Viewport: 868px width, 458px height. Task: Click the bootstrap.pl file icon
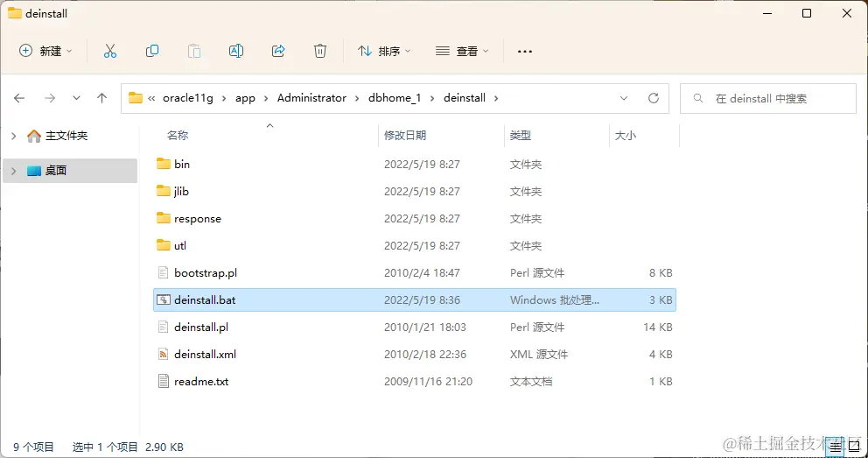coord(163,272)
